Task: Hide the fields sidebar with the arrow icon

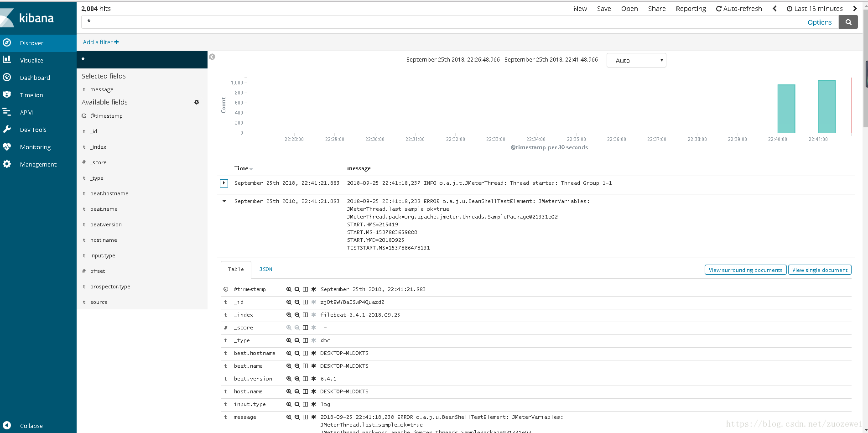Action: (212, 57)
